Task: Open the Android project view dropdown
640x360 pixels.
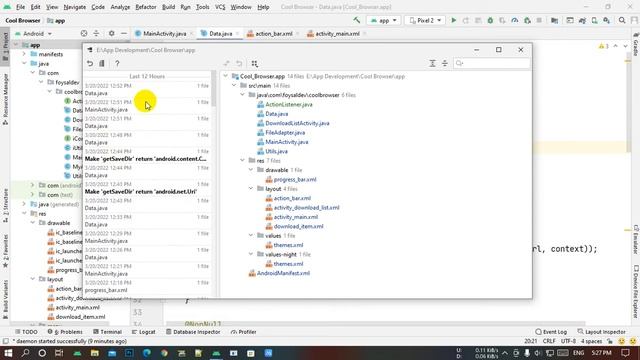Action: tap(33, 33)
